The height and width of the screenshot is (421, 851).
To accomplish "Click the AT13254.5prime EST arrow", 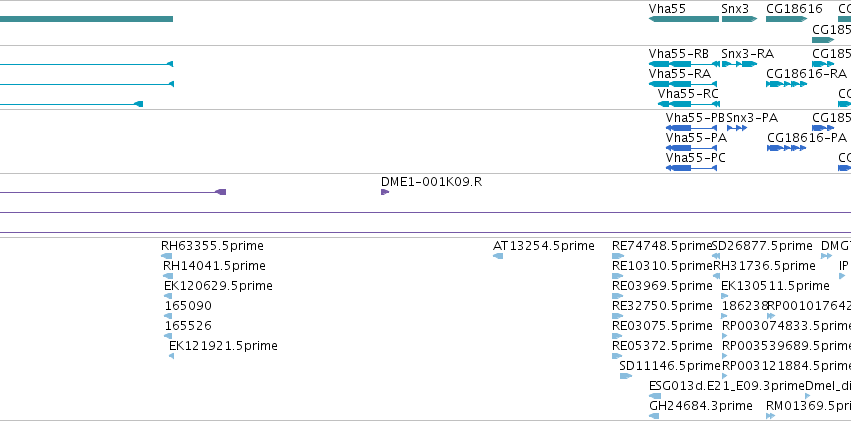I will [x=498, y=256].
